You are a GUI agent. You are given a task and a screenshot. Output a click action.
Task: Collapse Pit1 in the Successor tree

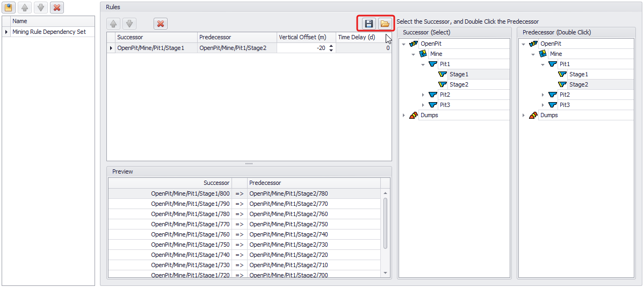click(423, 64)
